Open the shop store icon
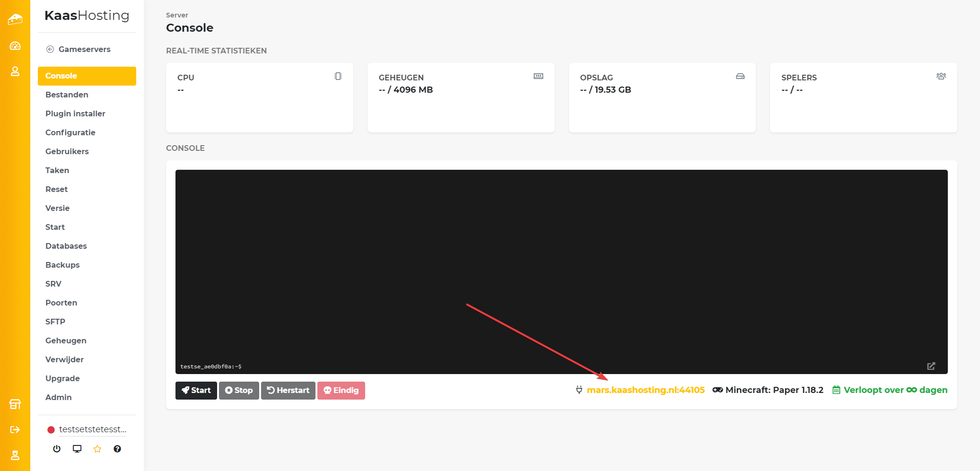This screenshot has width=980, height=471. (15, 404)
